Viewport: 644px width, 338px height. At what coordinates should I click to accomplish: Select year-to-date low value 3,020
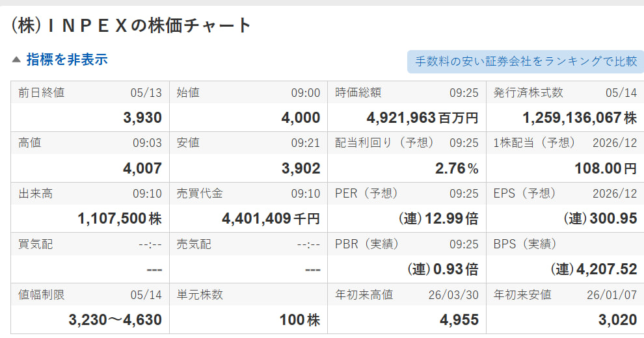618,320
